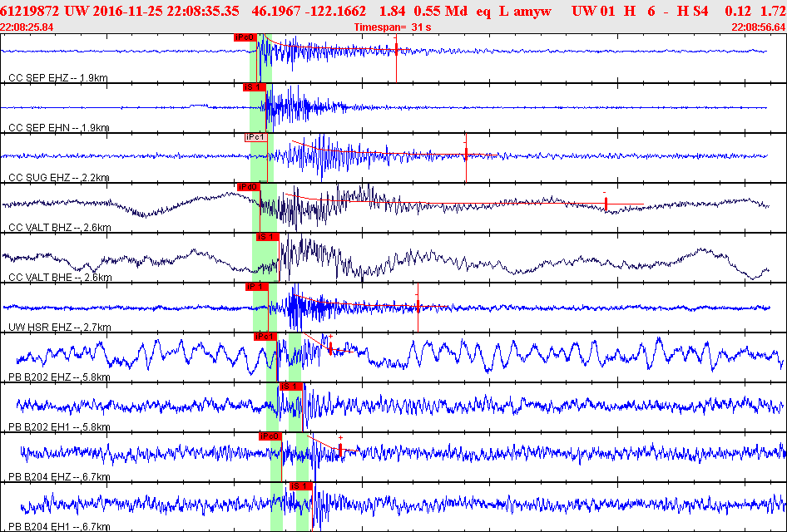Select the iS 1 pick flag on PB B204 EH1

pyautogui.click(x=300, y=486)
